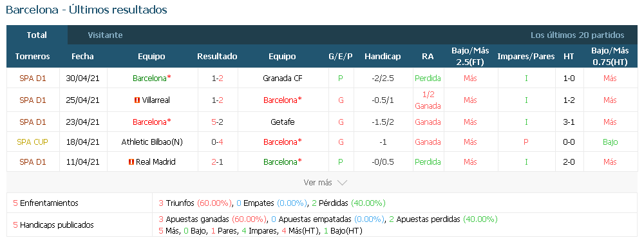Click the SPA CUP tournament label
This screenshot has height=240, width=644.
[x=32, y=142]
